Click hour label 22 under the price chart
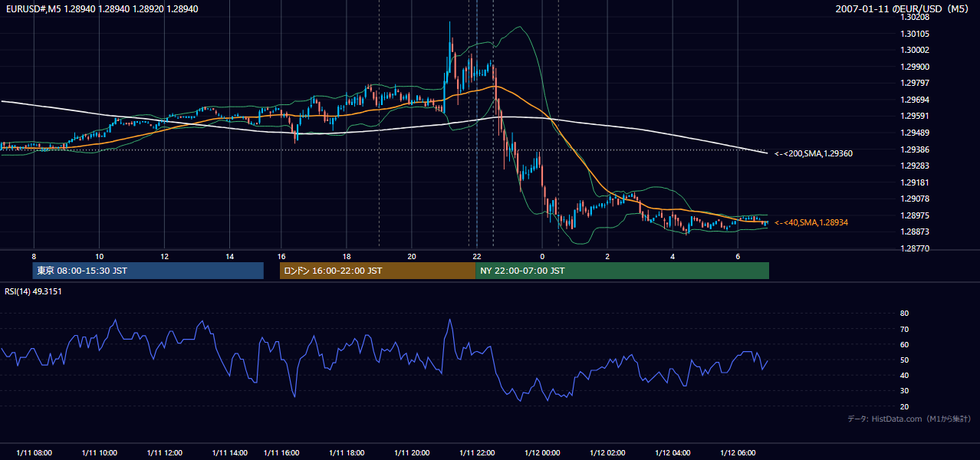Viewport: 980px width, 460px height. [477, 256]
